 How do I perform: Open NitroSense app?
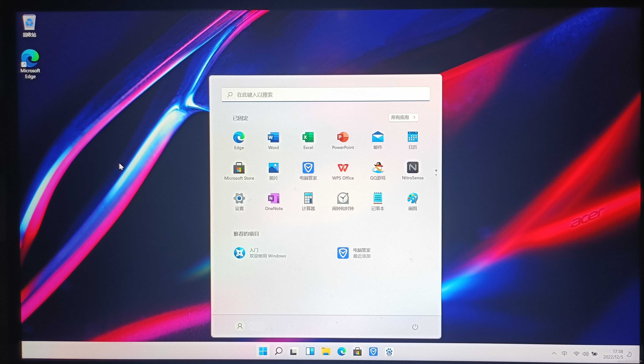coord(412,171)
